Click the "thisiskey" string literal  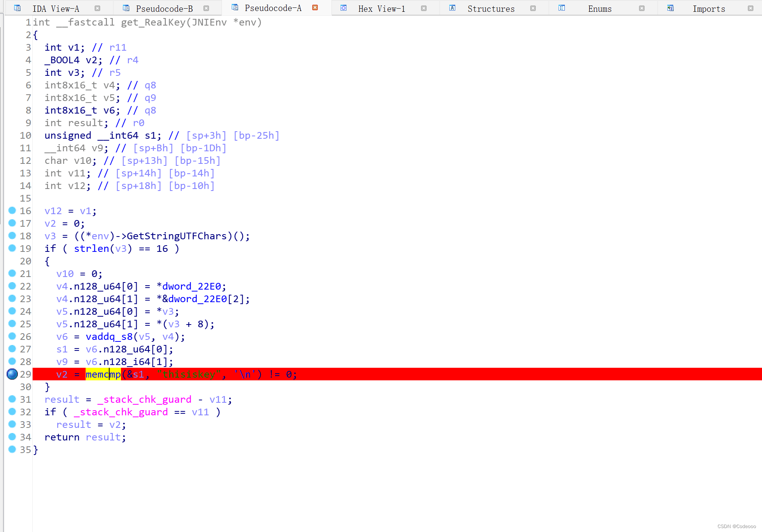coord(189,374)
